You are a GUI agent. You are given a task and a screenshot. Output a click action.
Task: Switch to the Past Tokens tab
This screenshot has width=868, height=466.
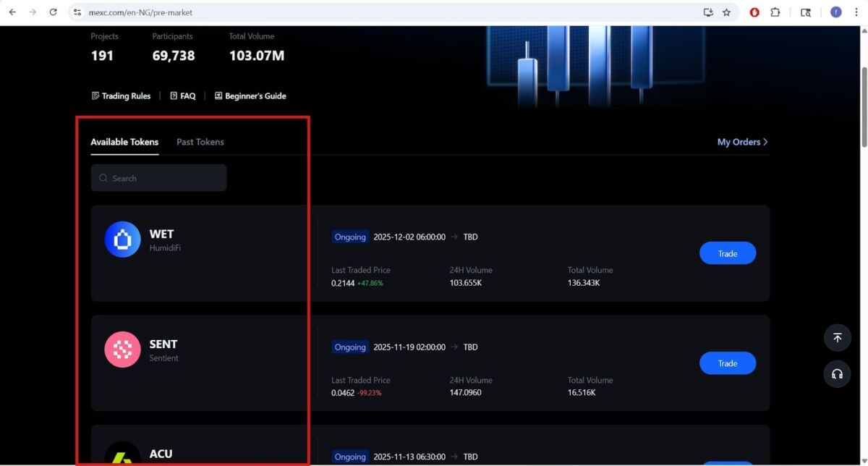pyautogui.click(x=200, y=142)
